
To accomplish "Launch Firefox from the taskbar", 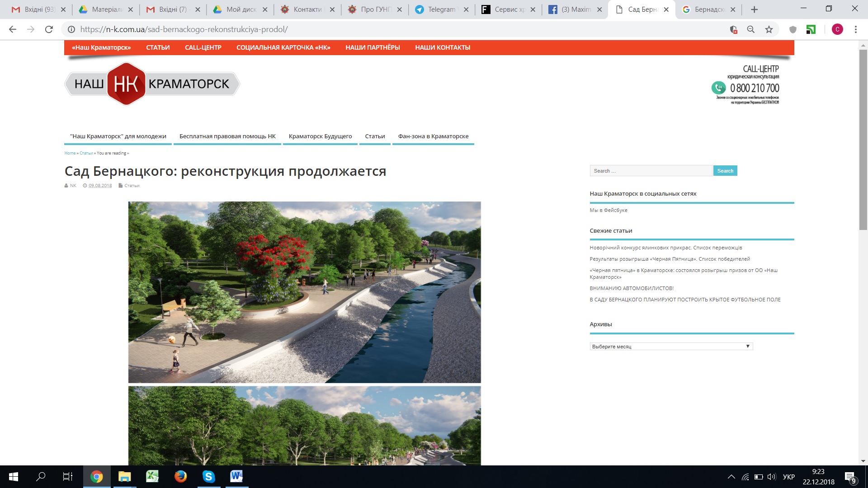I will pyautogui.click(x=180, y=476).
